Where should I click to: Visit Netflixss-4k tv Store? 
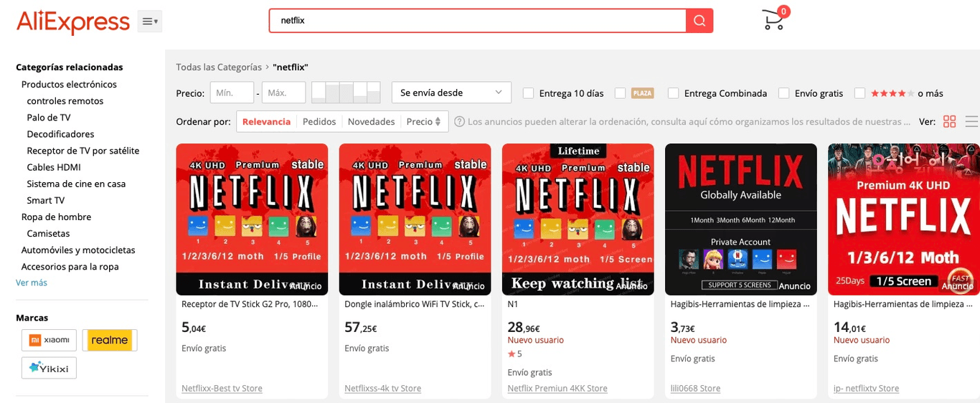[x=382, y=388]
